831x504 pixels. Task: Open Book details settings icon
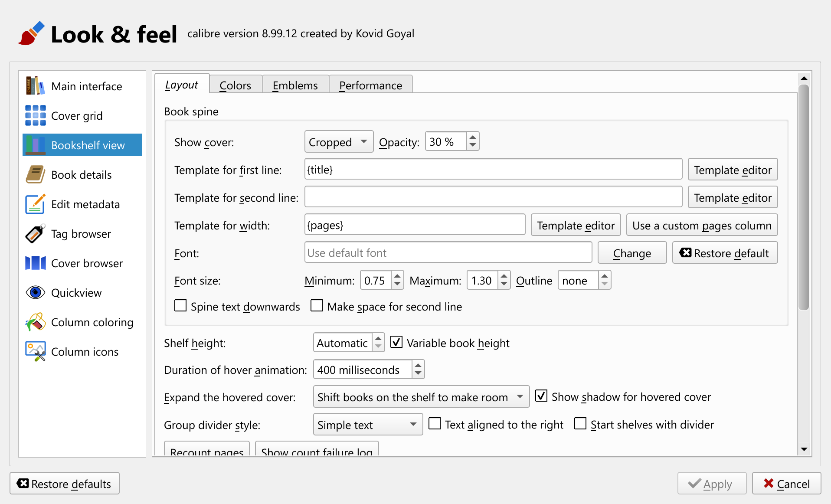pyautogui.click(x=35, y=174)
